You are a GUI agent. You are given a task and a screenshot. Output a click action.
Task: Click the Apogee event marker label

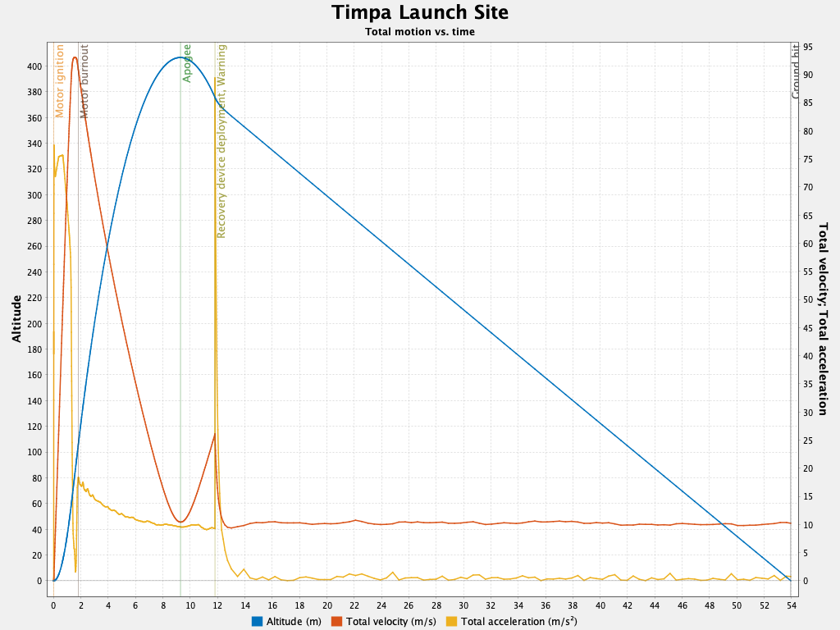pyautogui.click(x=185, y=70)
